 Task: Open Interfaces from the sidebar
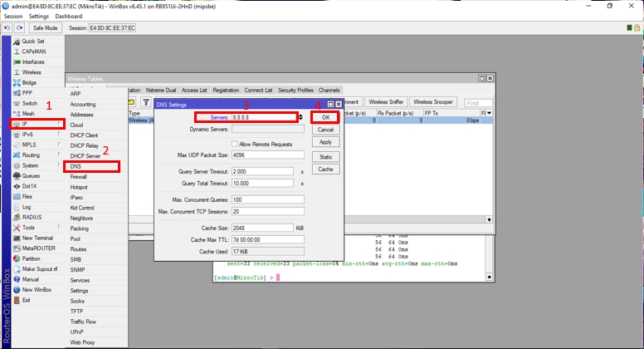[x=38, y=61]
